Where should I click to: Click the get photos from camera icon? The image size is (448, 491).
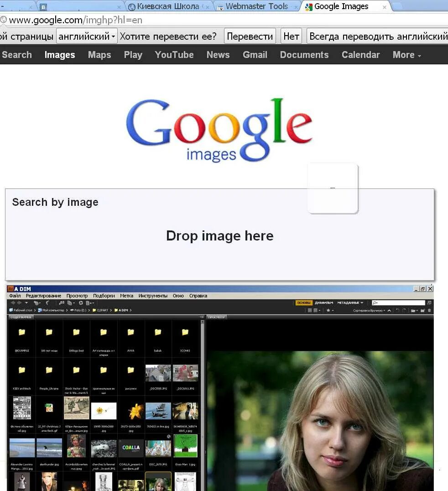pos(62,303)
